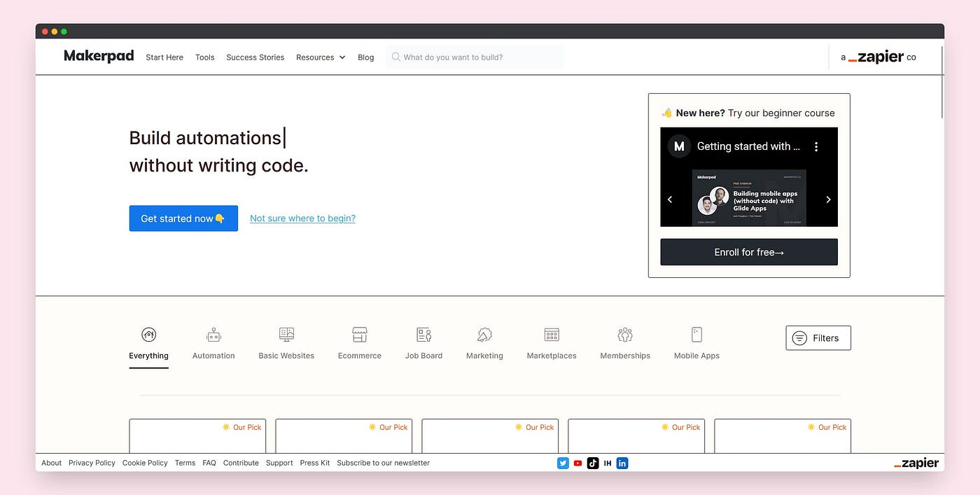This screenshot has width=980, height=495.
Task: Open the video's three-dot options menu
Action: pos(816,146)
